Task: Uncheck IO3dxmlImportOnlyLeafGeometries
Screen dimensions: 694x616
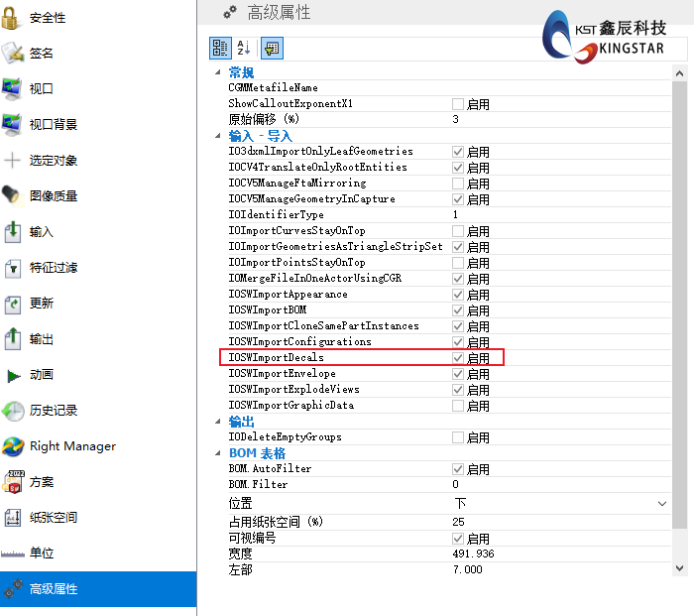Action: pyautogui.click(x=458, y=152)
